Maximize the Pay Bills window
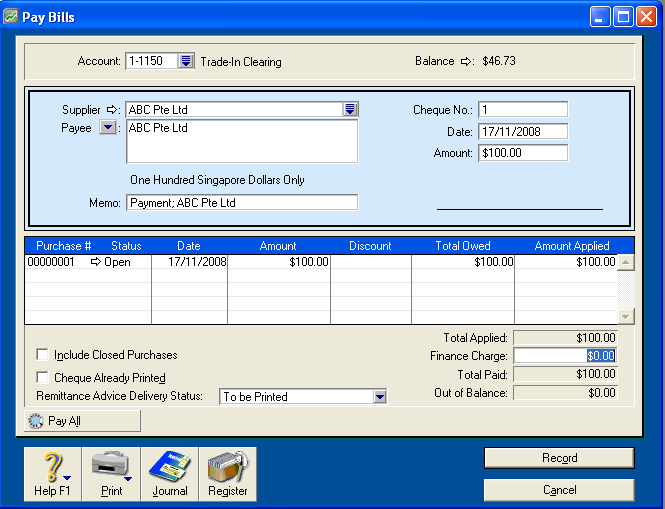The width and height of the screenshot is (665, 509). pos(623,17)
